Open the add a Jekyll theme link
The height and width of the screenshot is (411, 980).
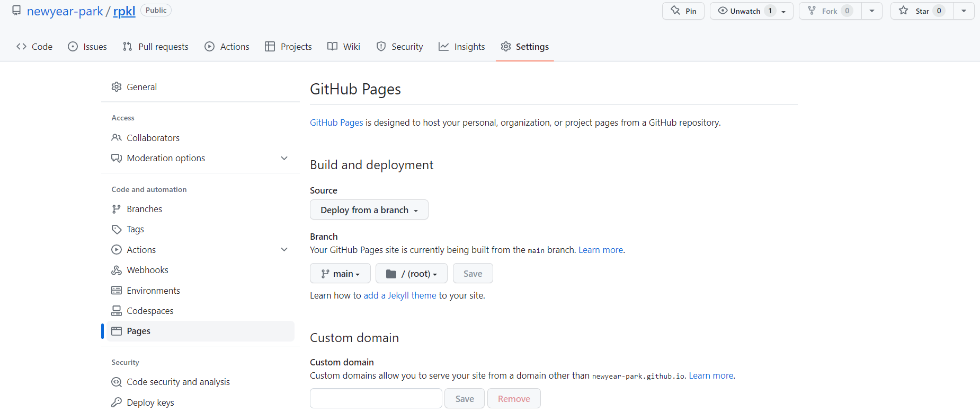400,295
